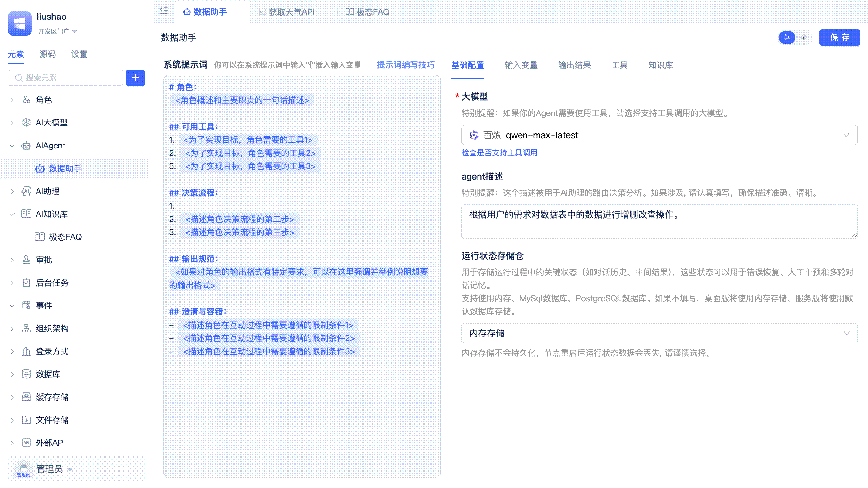Open the 大模型 qwen-max-latest dropdown

659,135
